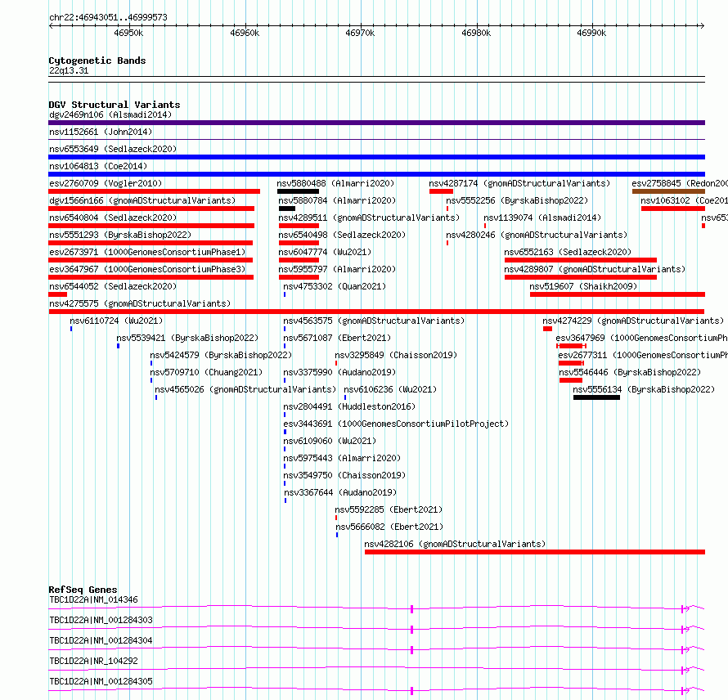Viewport: 728px width, 700px height.
Task: Click the black bar under nsv5556134
Action: [596, 397]
